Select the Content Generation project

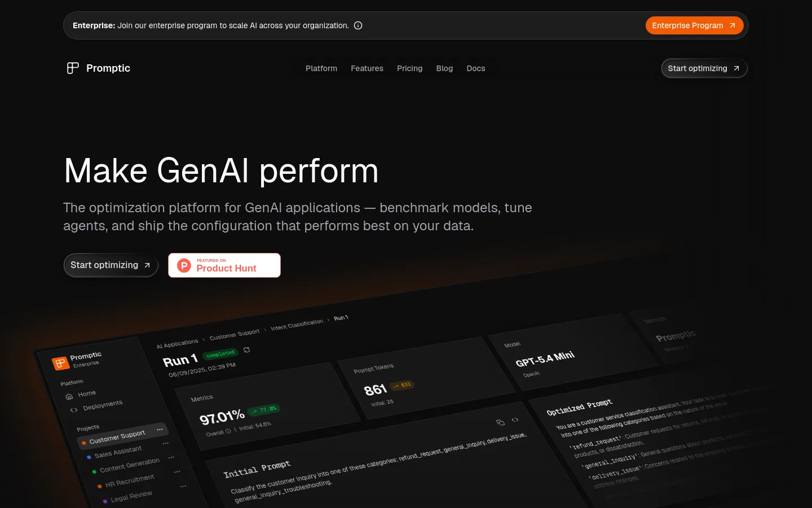pos(130,465)
